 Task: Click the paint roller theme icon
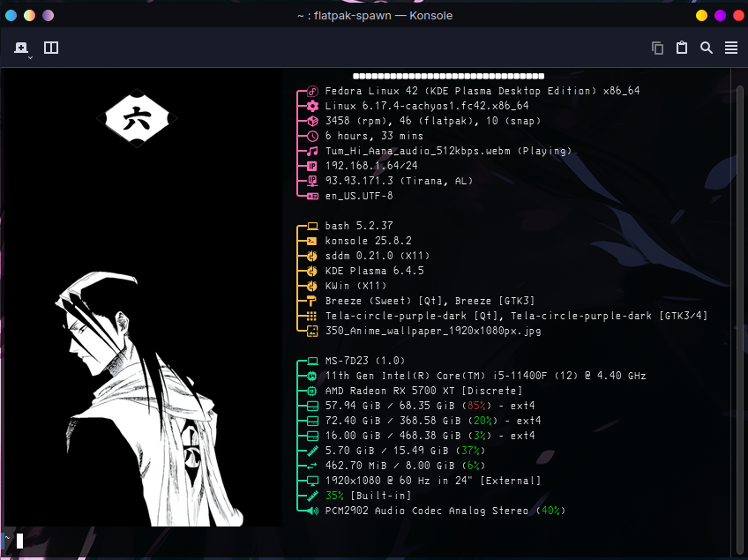pos(312,301)
